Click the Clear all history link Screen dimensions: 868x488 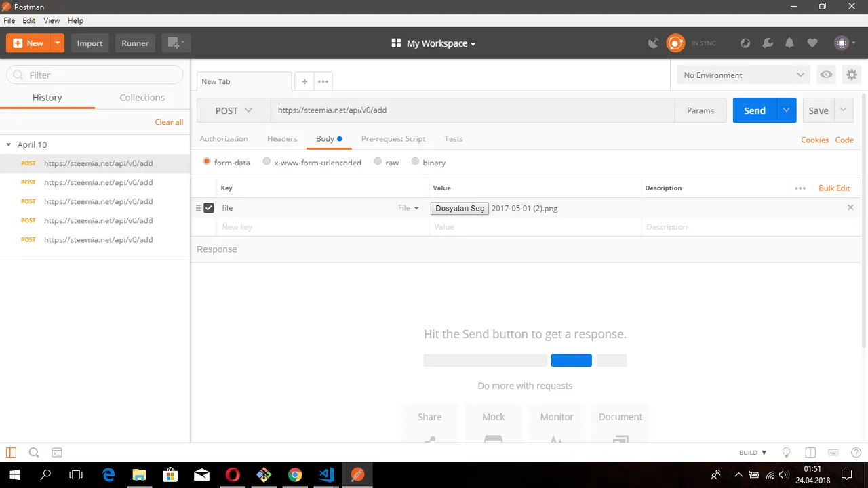(x=169, y=122)
